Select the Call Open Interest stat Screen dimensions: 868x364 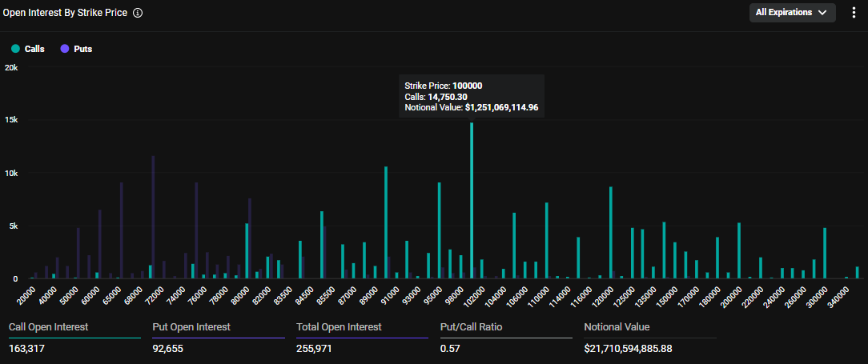[x=48, y=327]
